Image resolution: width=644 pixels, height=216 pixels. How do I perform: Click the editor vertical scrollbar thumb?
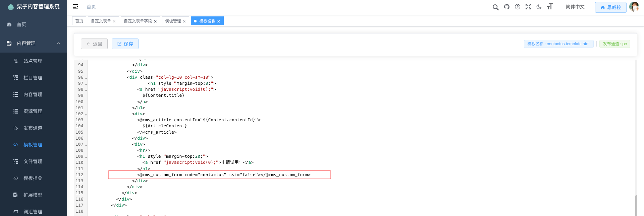(x=636, y=205)
